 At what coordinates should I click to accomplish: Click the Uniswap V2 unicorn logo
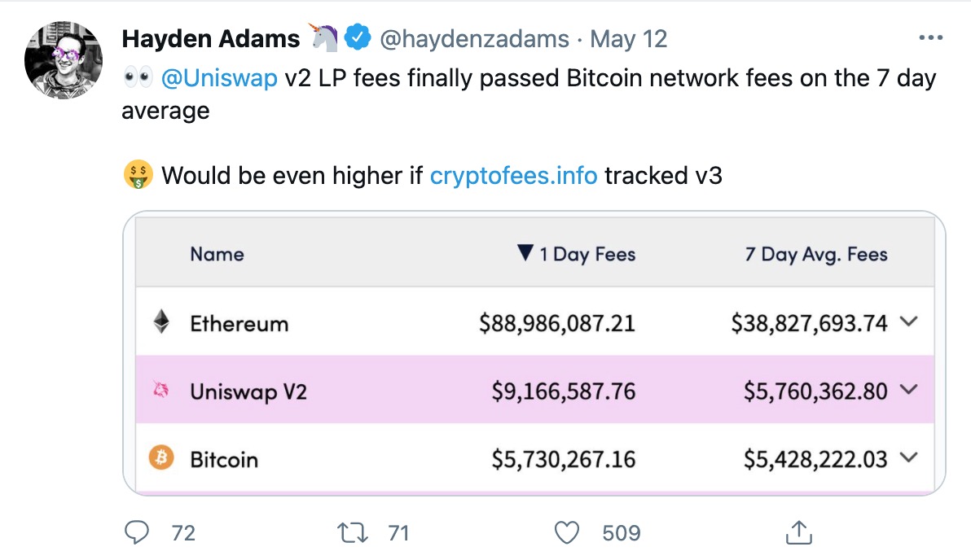(x=161, y=390)
